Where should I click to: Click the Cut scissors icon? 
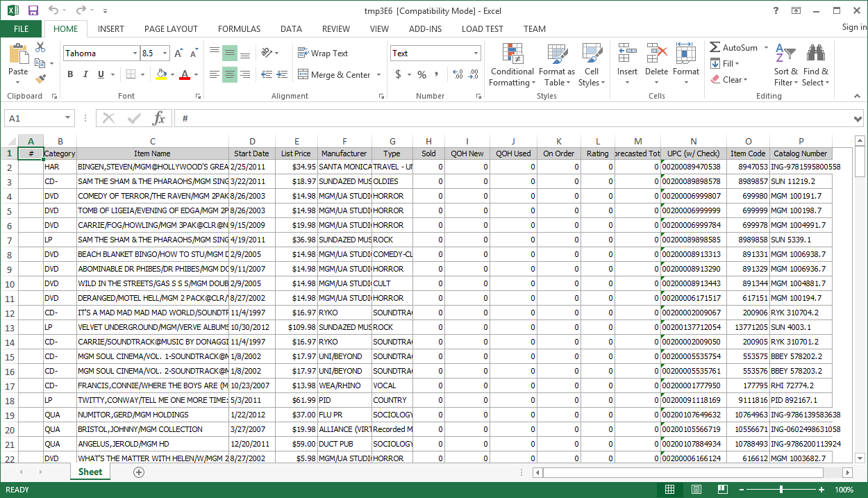click(40, 47)
